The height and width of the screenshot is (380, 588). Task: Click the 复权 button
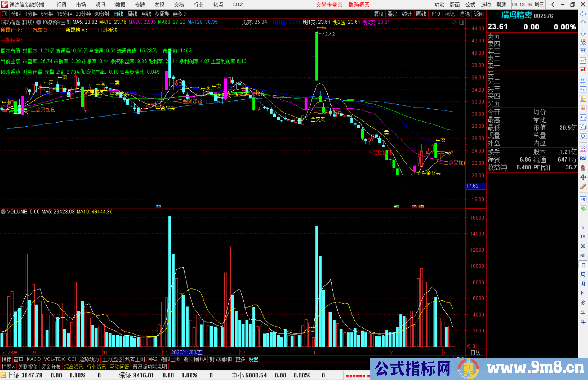pos(379,14)
